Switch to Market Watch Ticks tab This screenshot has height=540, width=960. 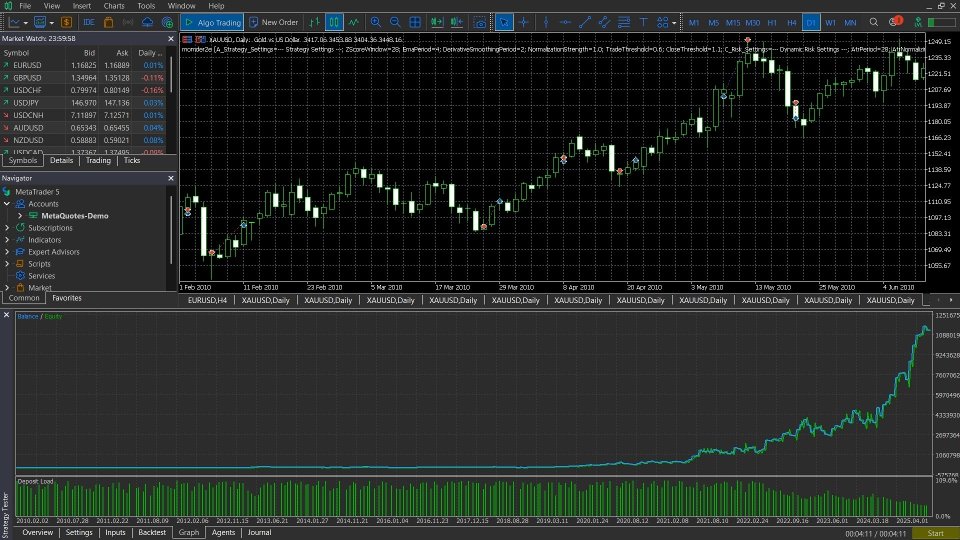(132, 160)
